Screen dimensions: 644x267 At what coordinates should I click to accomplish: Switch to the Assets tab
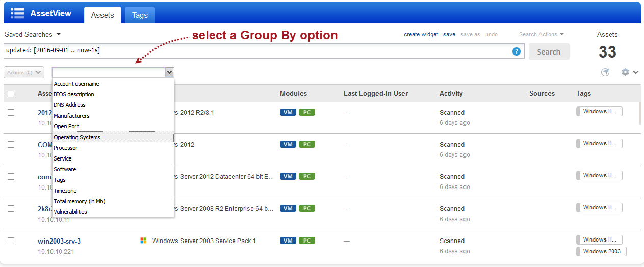tap(102, 15)
